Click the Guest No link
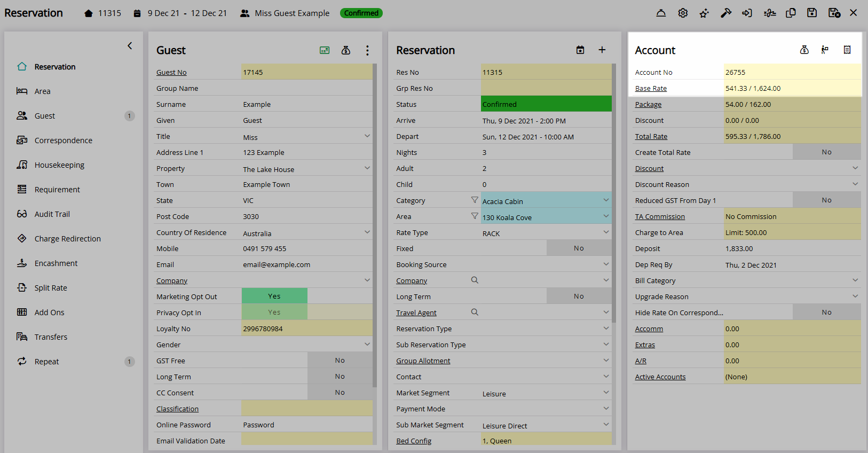The width and height of the screenshot is (868, 453). [x=171, y=72]
